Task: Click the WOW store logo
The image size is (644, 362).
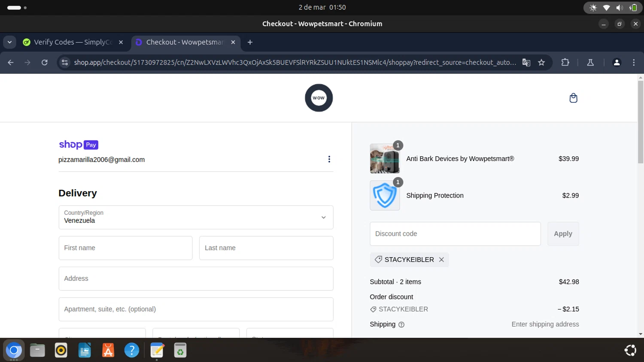Action: tap(319, 98)
